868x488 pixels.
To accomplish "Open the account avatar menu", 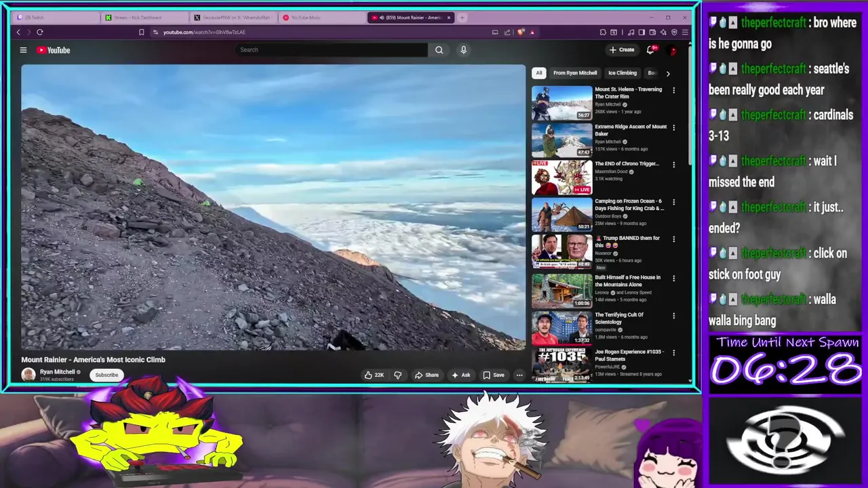I will tap(672, 50).
